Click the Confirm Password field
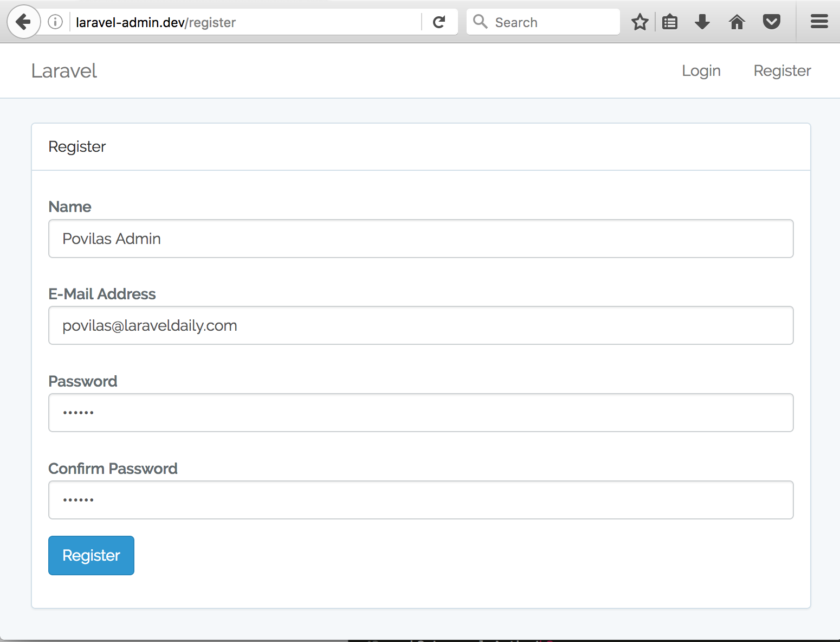 click(420, 499)
